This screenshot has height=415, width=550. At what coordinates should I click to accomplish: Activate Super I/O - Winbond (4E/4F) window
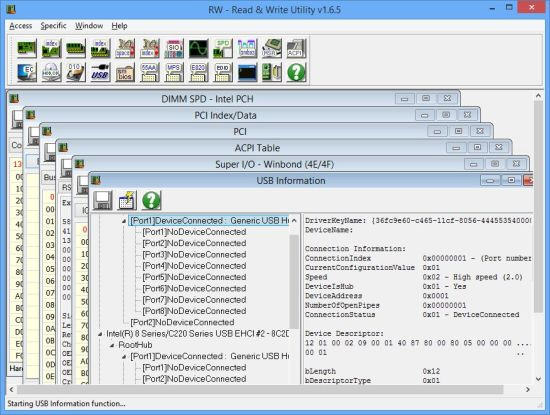coord(274,164)
